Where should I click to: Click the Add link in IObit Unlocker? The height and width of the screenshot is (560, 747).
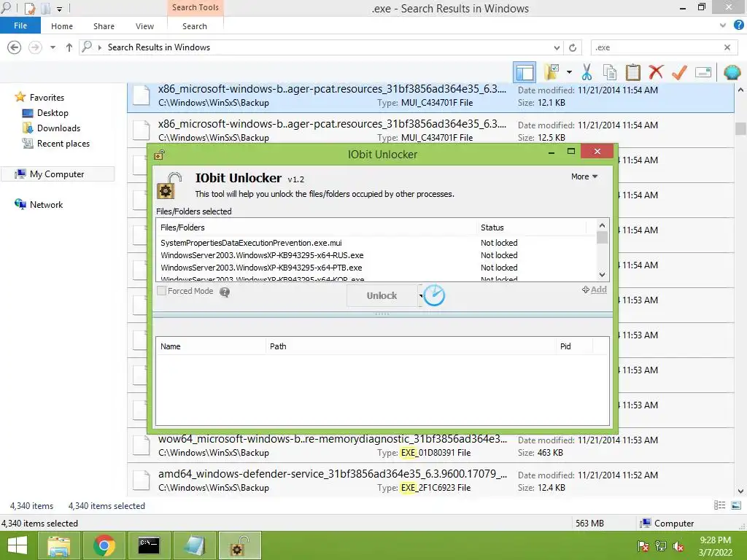coord(595,289)
